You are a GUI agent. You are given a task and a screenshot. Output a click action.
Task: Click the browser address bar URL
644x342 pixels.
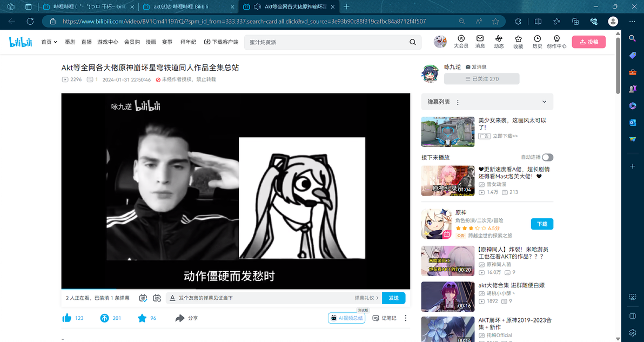244,22
